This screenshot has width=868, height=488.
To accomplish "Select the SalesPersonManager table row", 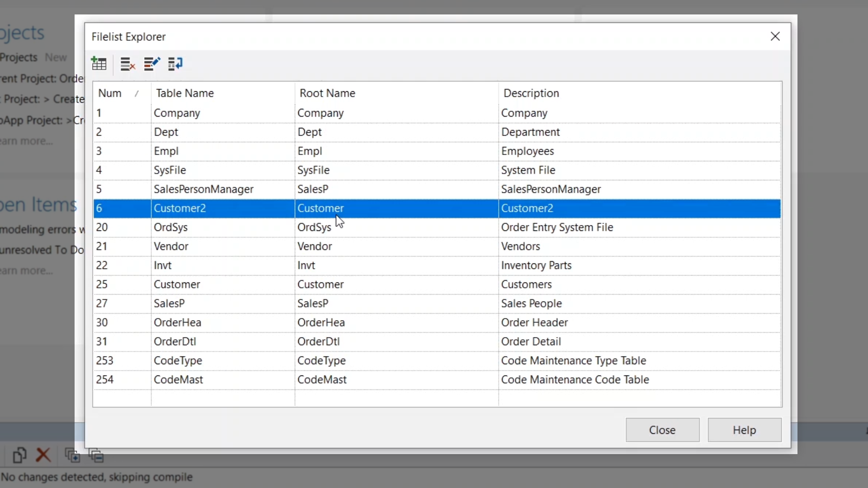I will point(203,189).
